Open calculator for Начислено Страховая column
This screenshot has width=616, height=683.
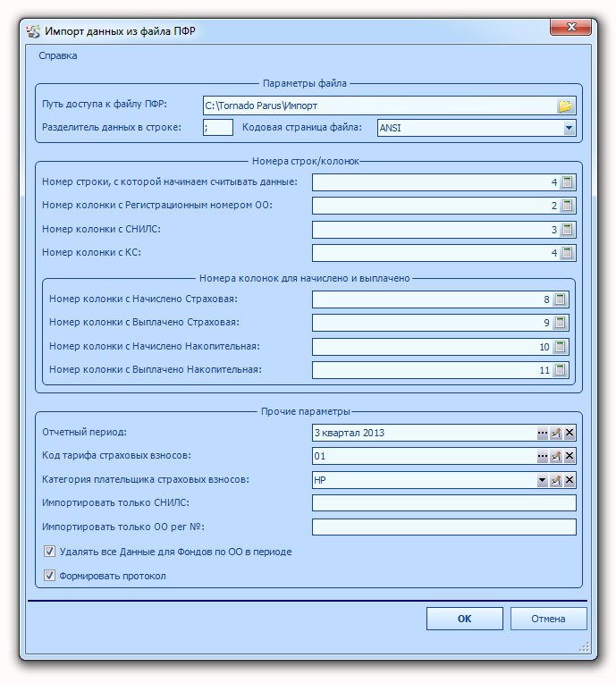coord(561,299)
